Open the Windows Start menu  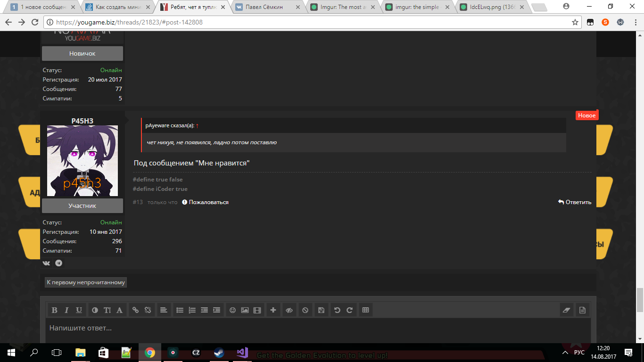click(x=11, y=352)
